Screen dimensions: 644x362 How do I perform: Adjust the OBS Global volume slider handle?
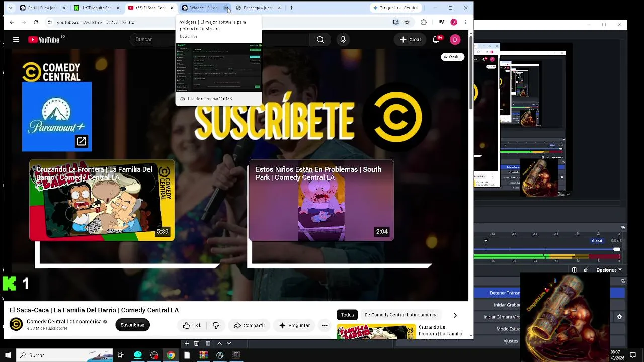[x=616, y=249]
